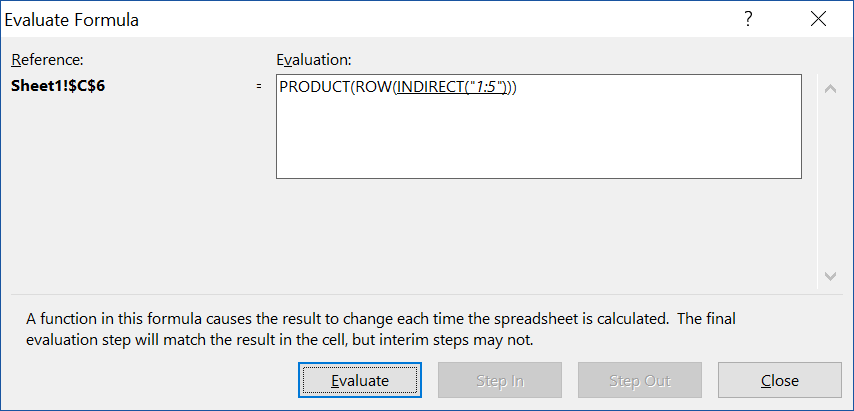Click the scrollbar up arrow beside Evaluation box
The width and height of the screenshot is (854, 411).
pos(830,89)
